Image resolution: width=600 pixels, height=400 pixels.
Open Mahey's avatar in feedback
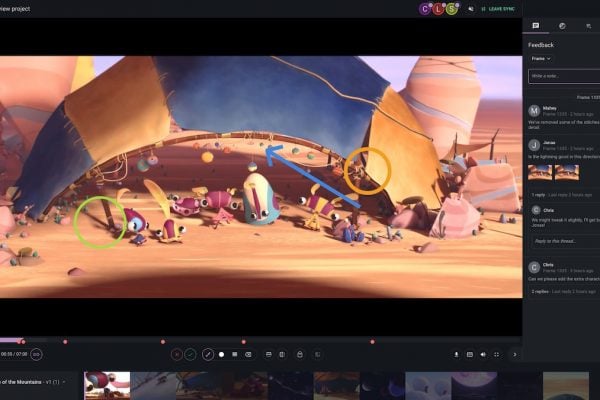(x=534, y=111)
